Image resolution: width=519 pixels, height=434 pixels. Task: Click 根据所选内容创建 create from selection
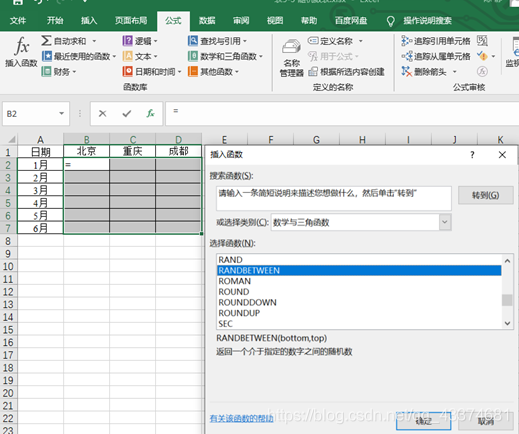coord(347,72)
